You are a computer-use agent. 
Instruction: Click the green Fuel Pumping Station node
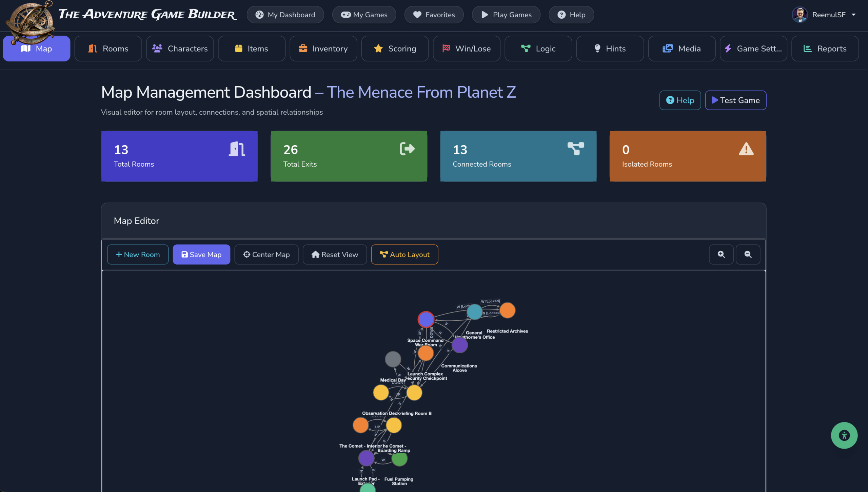399,459
